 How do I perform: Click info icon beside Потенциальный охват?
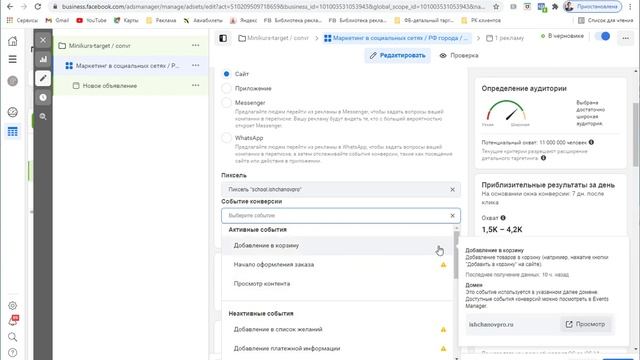pyautogui.click(x=591, y=142)
